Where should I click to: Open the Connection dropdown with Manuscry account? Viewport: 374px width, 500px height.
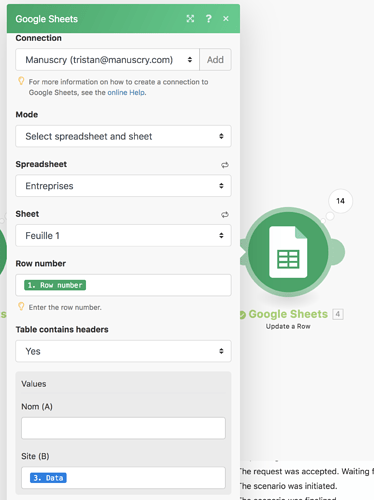(x=107, y=60)
